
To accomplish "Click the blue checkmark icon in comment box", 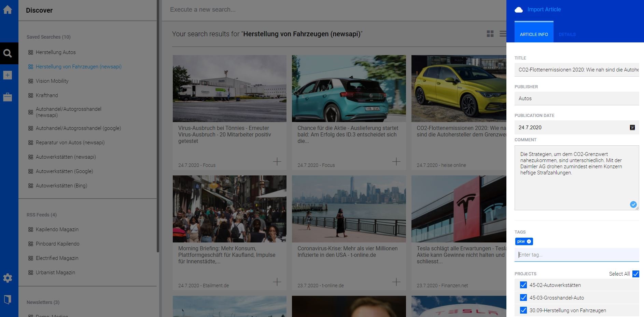I will click(x=633, y=204).
